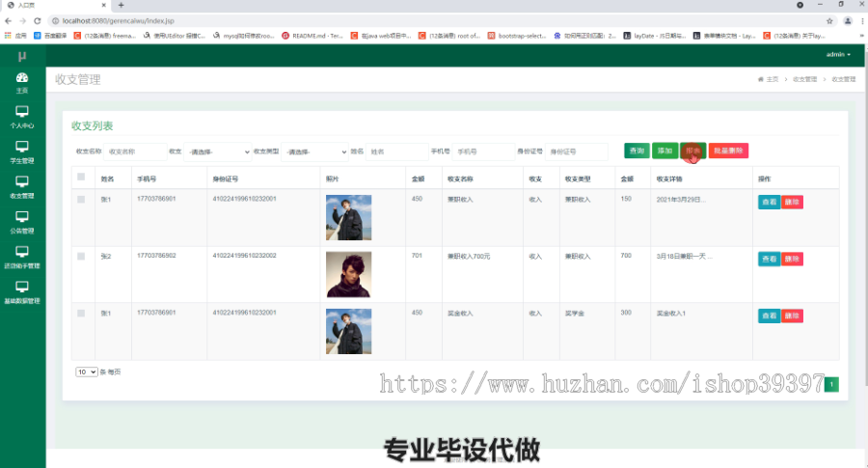Click the 姓名 search input field
Screen dimensions: 868x468
click(x=397, y=151)
